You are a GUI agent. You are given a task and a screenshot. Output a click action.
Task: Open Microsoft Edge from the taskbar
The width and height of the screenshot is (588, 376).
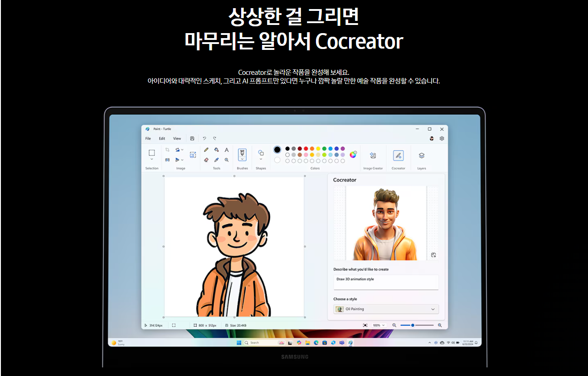[x=316, y=343]
